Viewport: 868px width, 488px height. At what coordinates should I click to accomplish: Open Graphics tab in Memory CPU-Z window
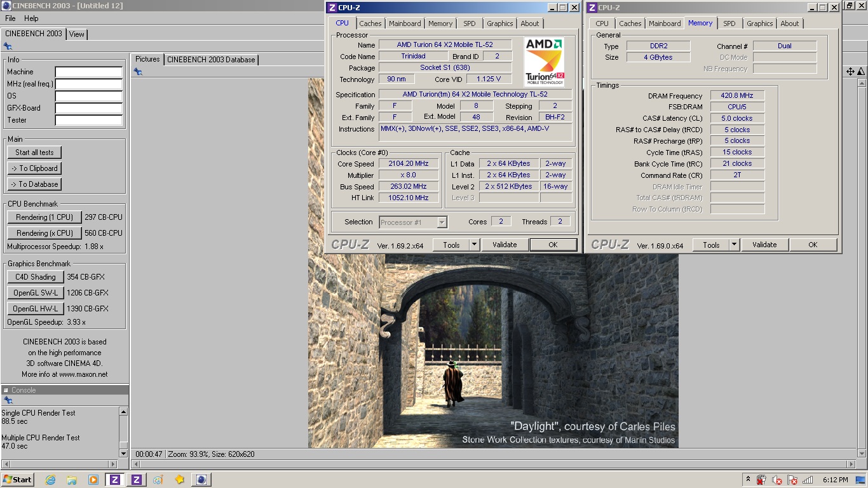pos(760,24)
